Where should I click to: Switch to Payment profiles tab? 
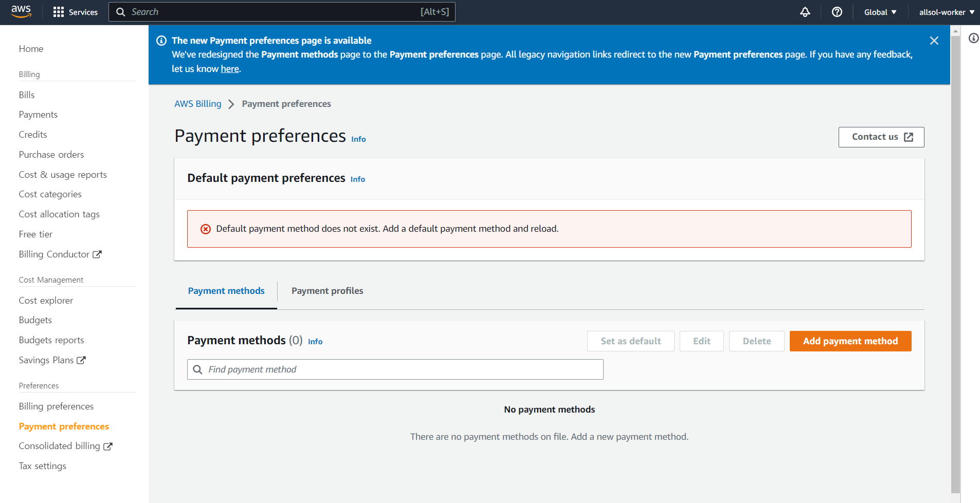coord(327,291)
